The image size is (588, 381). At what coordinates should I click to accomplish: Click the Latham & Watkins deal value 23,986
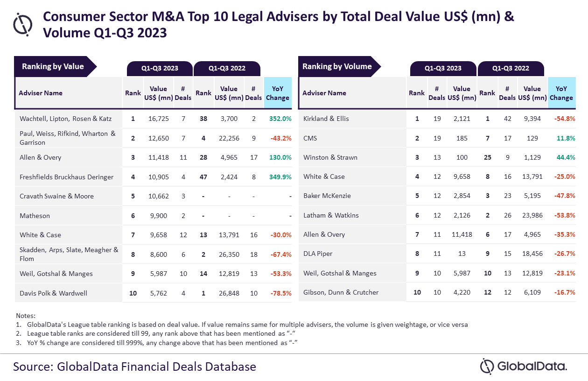[x=532, y=215]
